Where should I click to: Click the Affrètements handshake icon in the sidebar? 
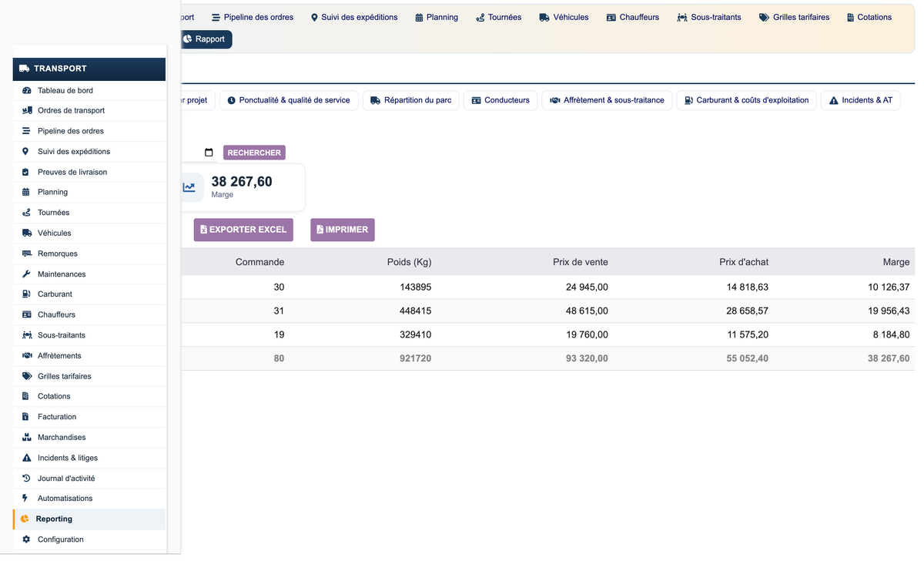coord(26,355)
